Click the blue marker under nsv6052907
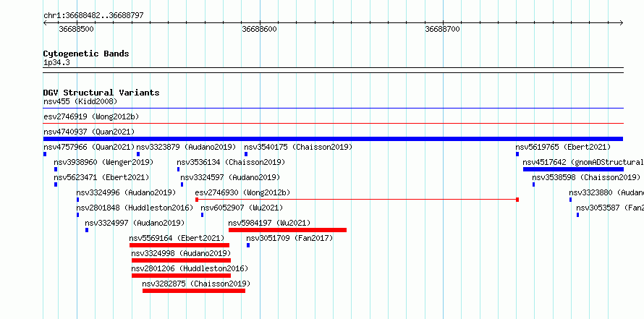644x319 pixels. tap(203, 215)
